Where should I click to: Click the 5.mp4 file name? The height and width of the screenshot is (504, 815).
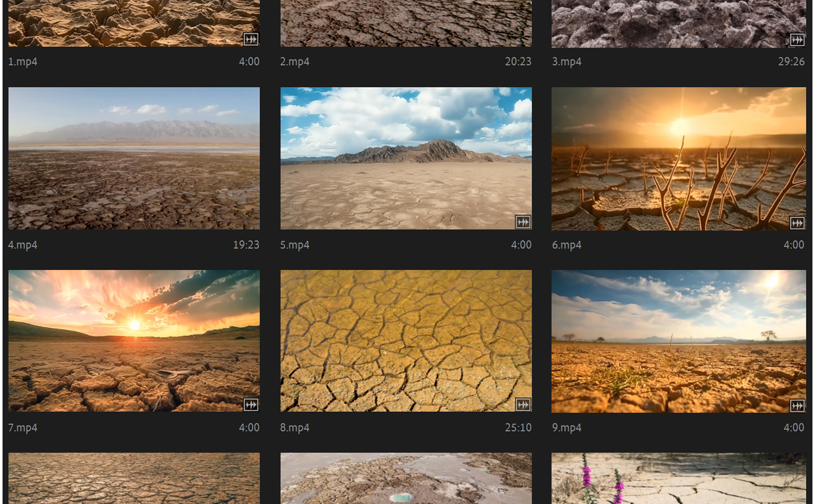295,245
